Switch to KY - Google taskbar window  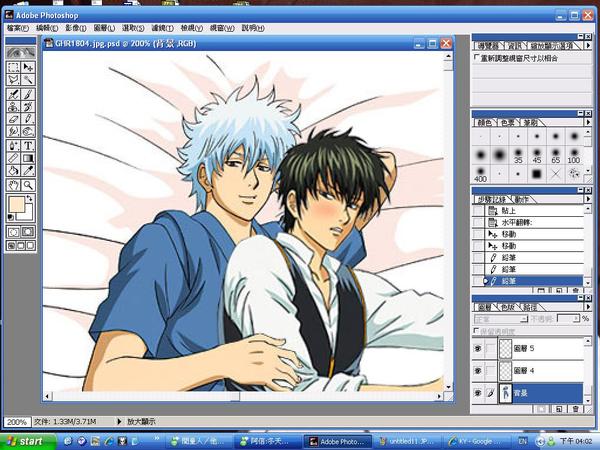[476, 442]
